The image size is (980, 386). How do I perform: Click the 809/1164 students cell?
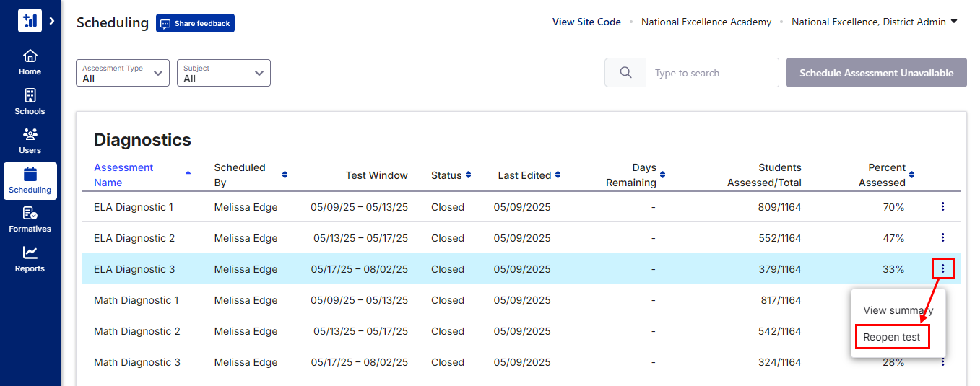[x=780, y=207]
